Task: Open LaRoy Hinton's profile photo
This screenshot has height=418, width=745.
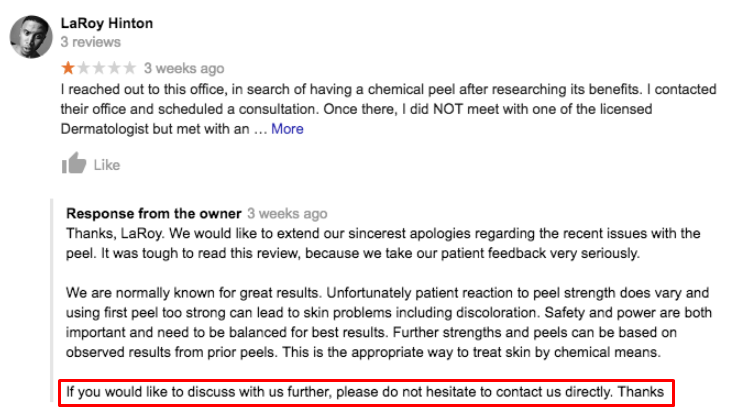Action: (x=31, y=37)
